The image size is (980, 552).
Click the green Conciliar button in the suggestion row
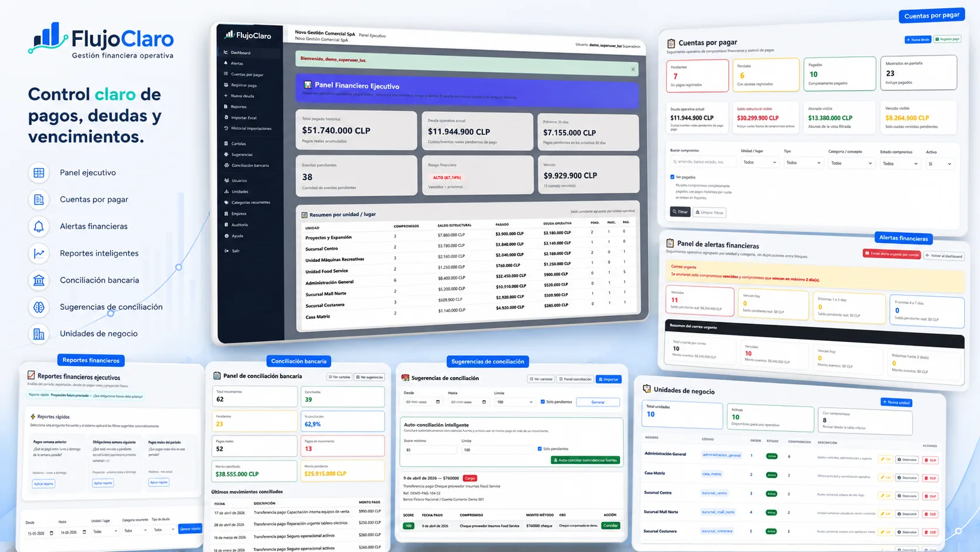[x=611, y=526]
